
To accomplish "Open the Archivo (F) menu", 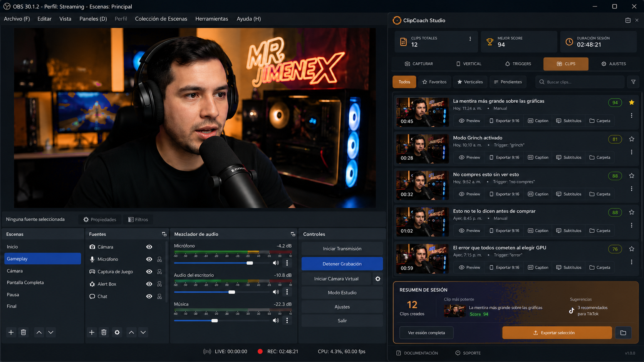I will coord(17,19).
